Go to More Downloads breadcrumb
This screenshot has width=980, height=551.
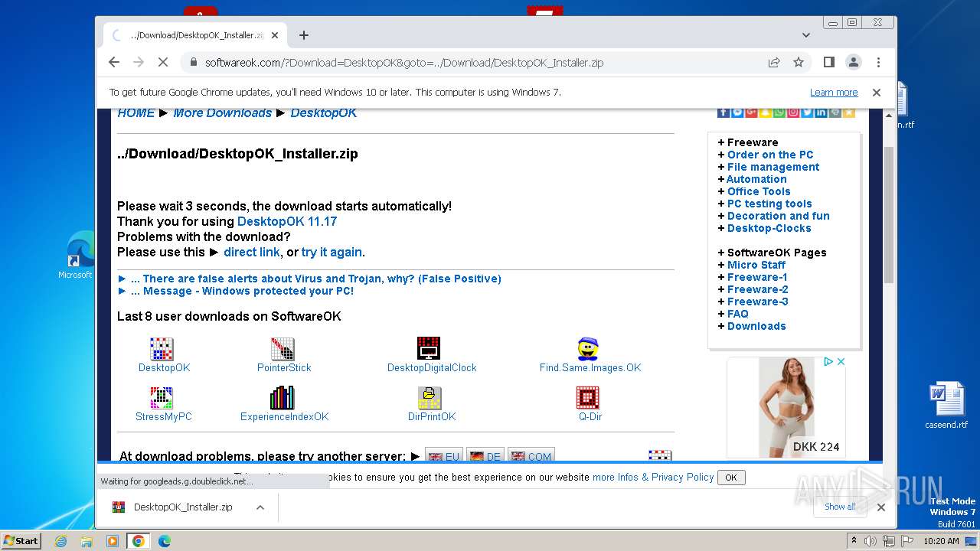[222, 112]
